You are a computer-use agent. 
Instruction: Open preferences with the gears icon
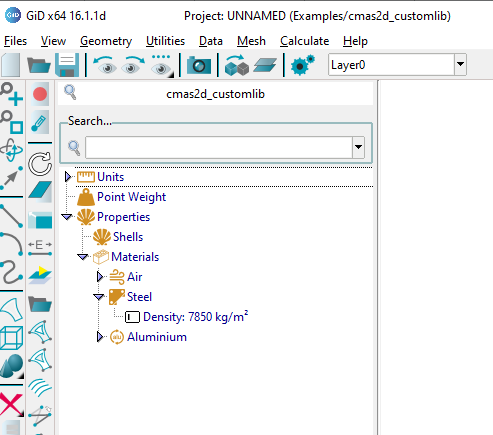point(302,65)
